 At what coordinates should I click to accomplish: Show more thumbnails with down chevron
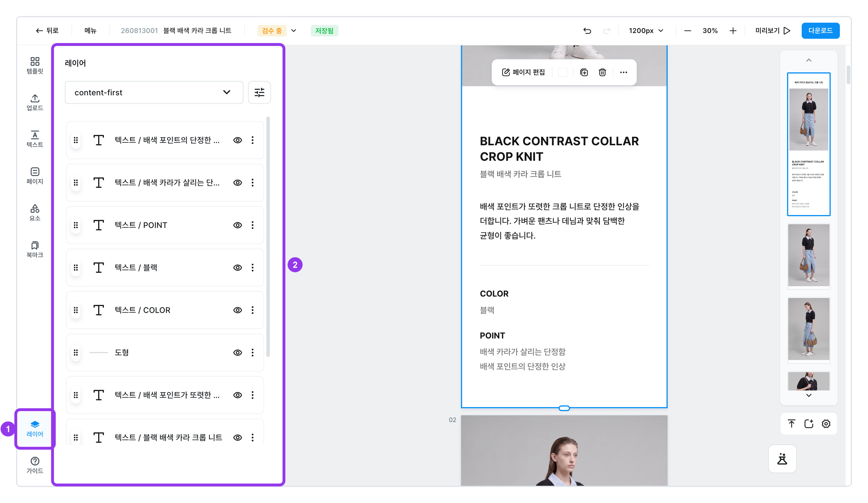click(x=809, y=395)
